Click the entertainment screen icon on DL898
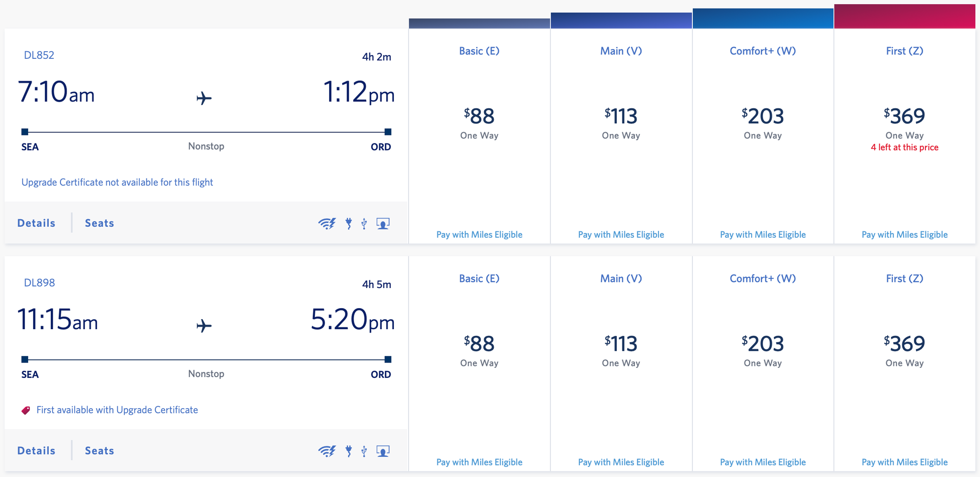 tap(383, 450)
